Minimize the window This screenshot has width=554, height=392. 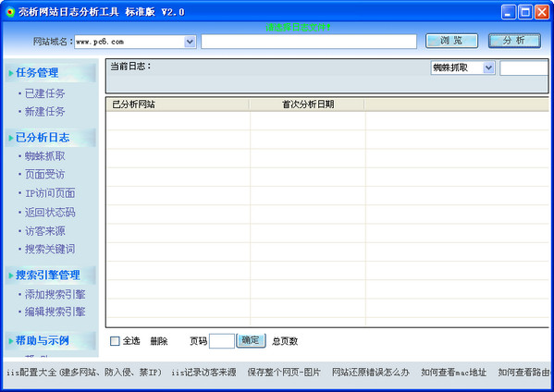coord(509,12)
